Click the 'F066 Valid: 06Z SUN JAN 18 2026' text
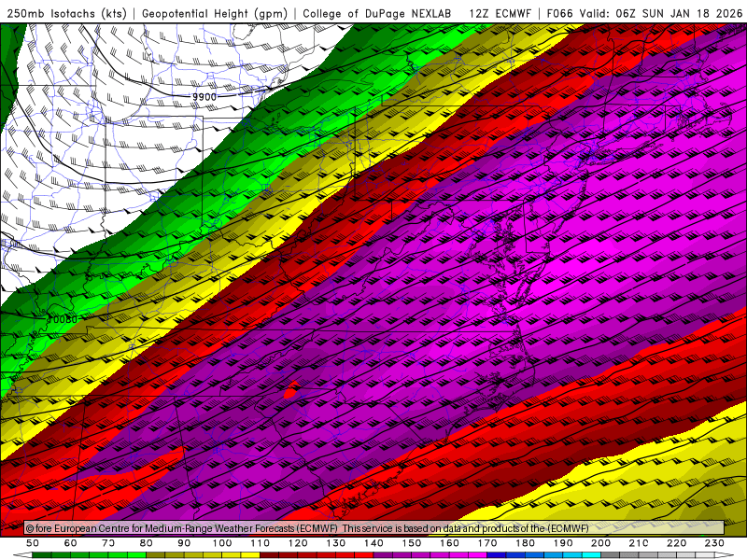 click(644, 13)
